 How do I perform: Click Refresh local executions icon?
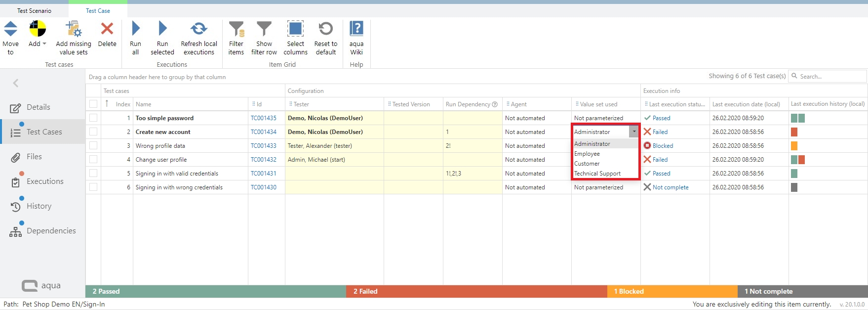(198, 29)
